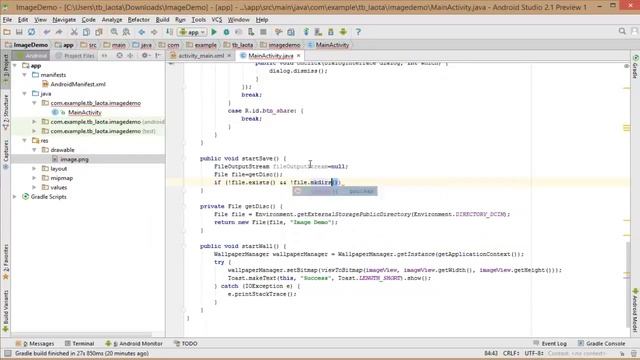Run the app with green play icon
Image resolution: width=640 pixels, height=360 pixels.
(213, 32)
